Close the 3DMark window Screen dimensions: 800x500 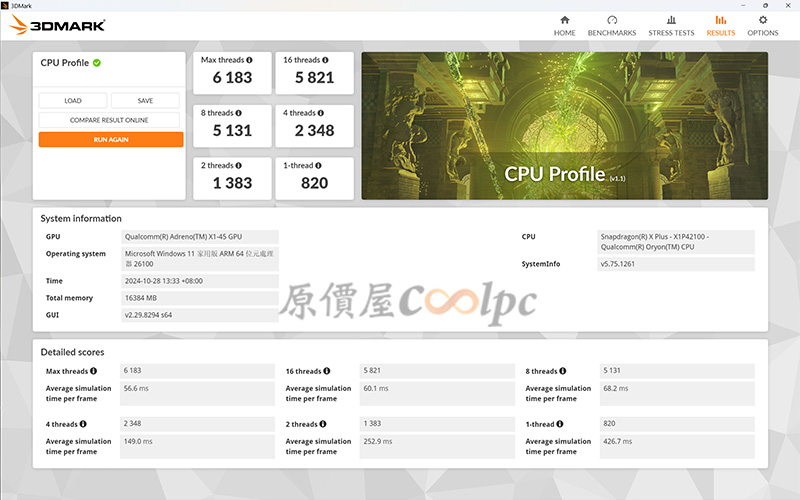pos(788,5)
